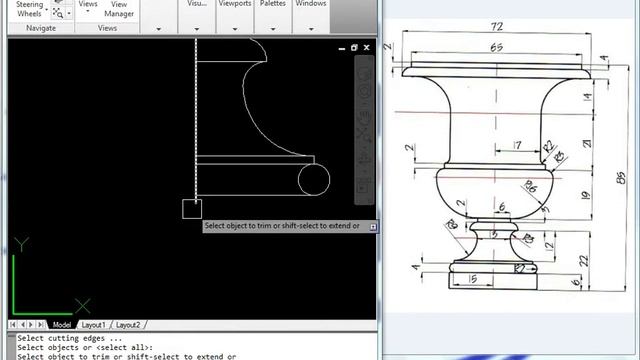Expand the unlabeled panel left of Visu...
This screenshot has height=360, width=640.
159,29
